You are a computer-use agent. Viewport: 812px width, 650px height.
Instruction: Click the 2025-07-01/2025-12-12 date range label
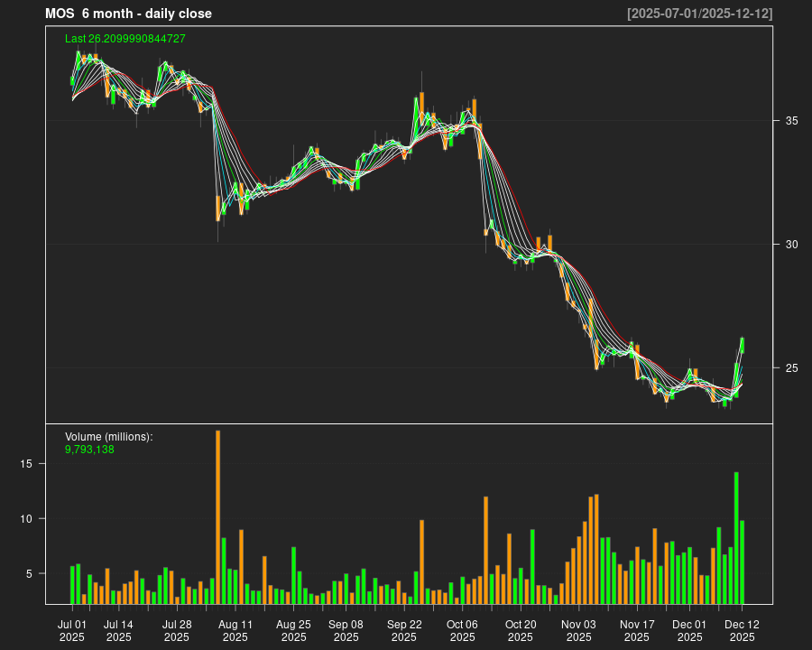[699, 14]
